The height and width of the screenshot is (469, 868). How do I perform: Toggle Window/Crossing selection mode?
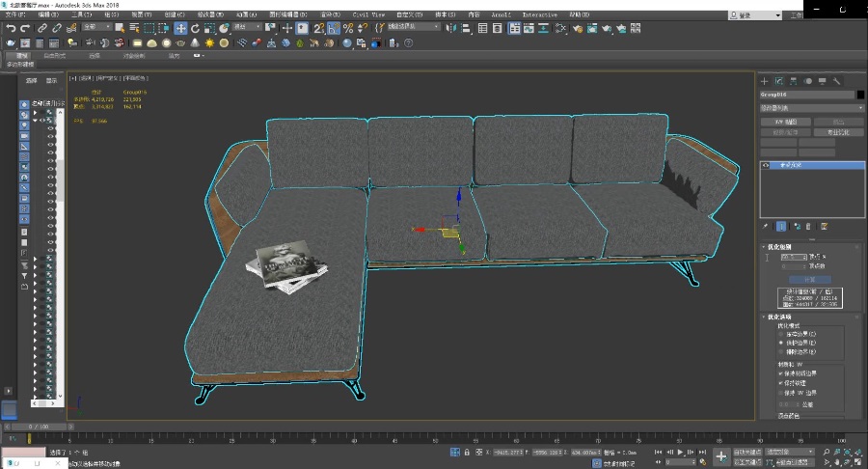(x=164, y=28)
